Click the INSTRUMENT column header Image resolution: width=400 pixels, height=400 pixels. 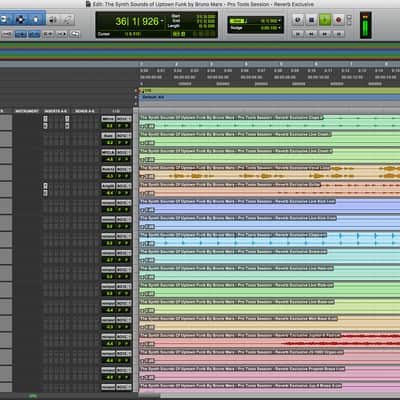(27, 111)
